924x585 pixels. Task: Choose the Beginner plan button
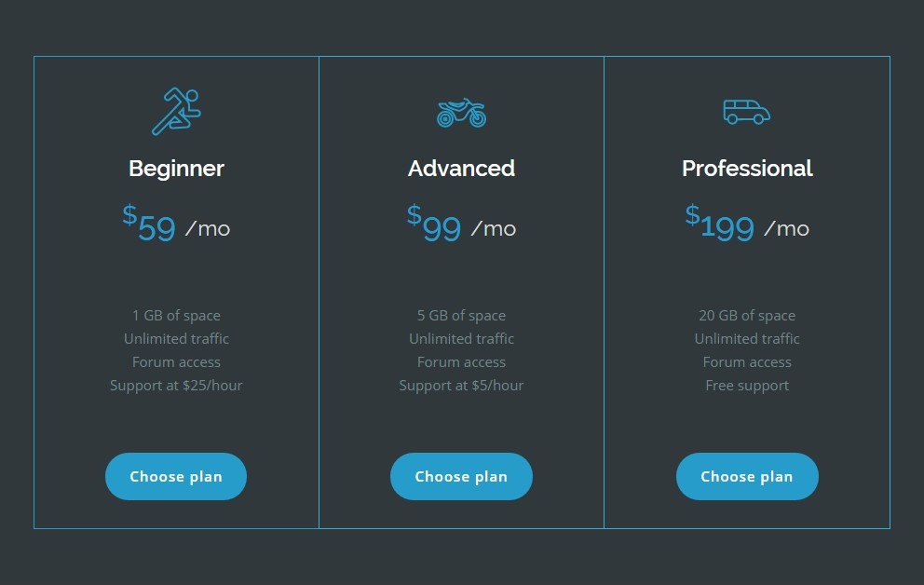pyautogui.click(x=176, y=476)
